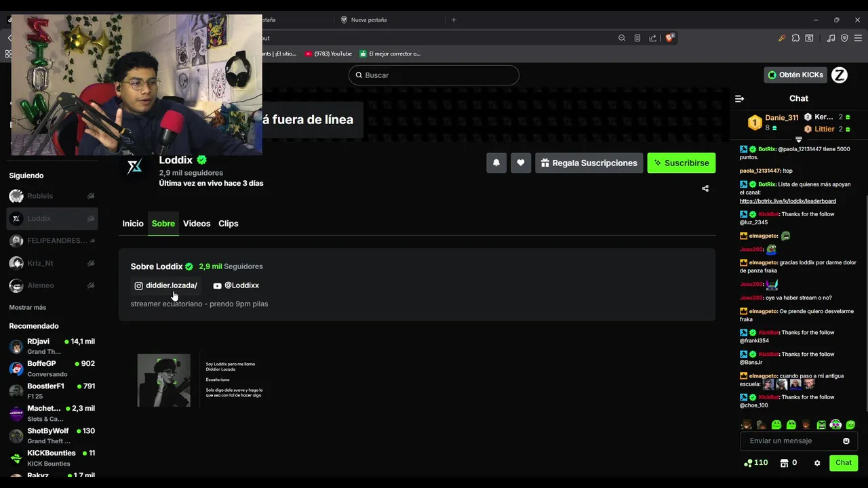This screenshot has width=868, height=488.
Task: Open the Brave VPN shield icon
Action: click(844, 38)
